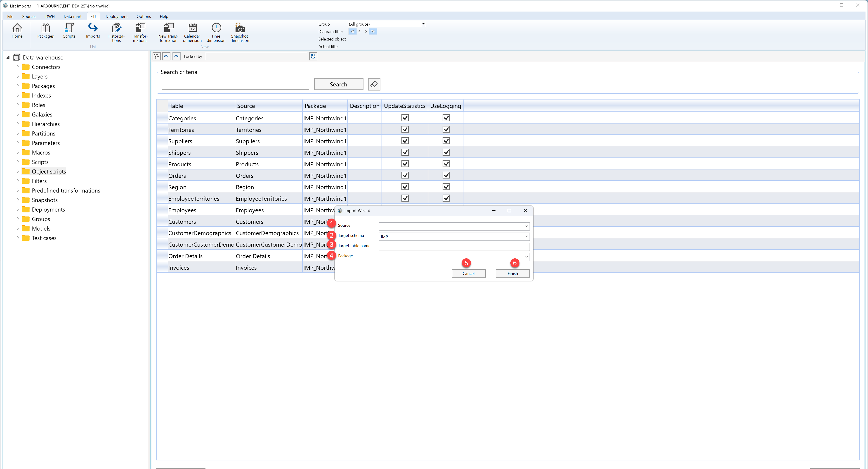868x469 pixels.
Task: Expand the Hierarchies tree node
Action: coord(18,124)
